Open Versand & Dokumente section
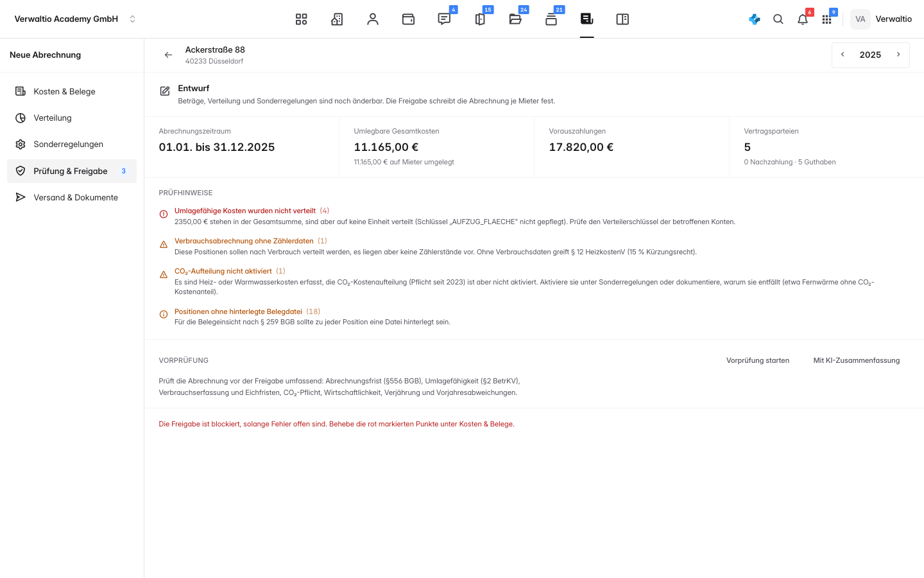The width and height of the screenshot is (924, 578). point(72,197)
